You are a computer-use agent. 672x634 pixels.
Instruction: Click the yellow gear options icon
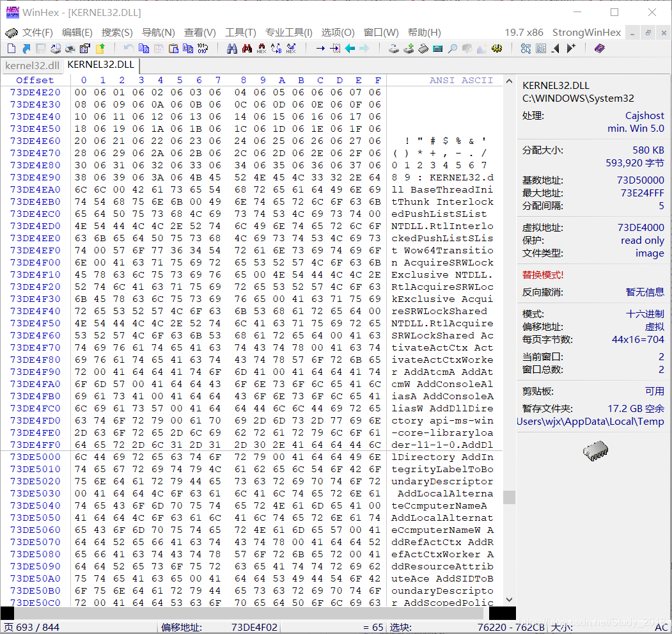tap(497, 49)
